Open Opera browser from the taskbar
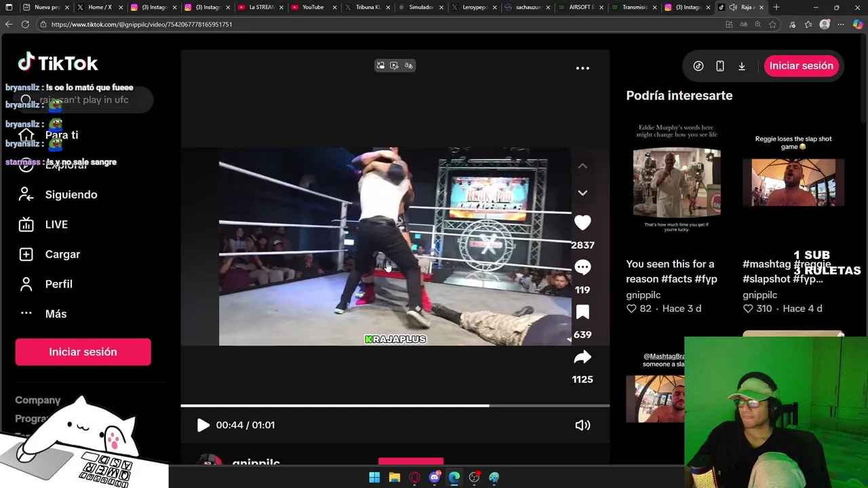868x488 pixels. (x=414, y=477)
